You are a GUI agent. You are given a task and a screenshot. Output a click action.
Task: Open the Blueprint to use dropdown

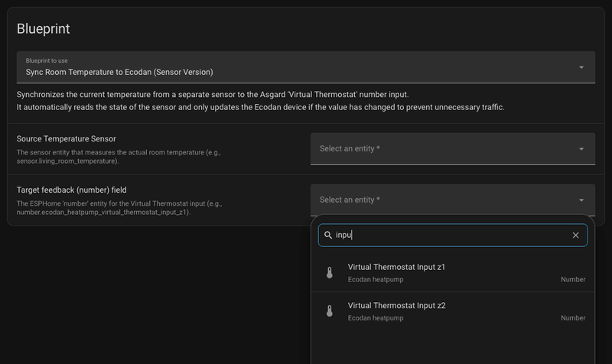[305, 67]
